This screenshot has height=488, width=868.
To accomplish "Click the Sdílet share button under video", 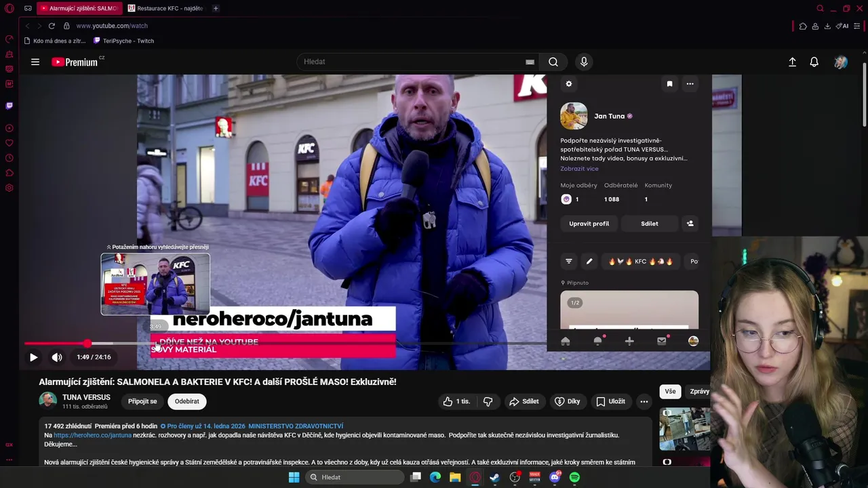I will 524,401.
